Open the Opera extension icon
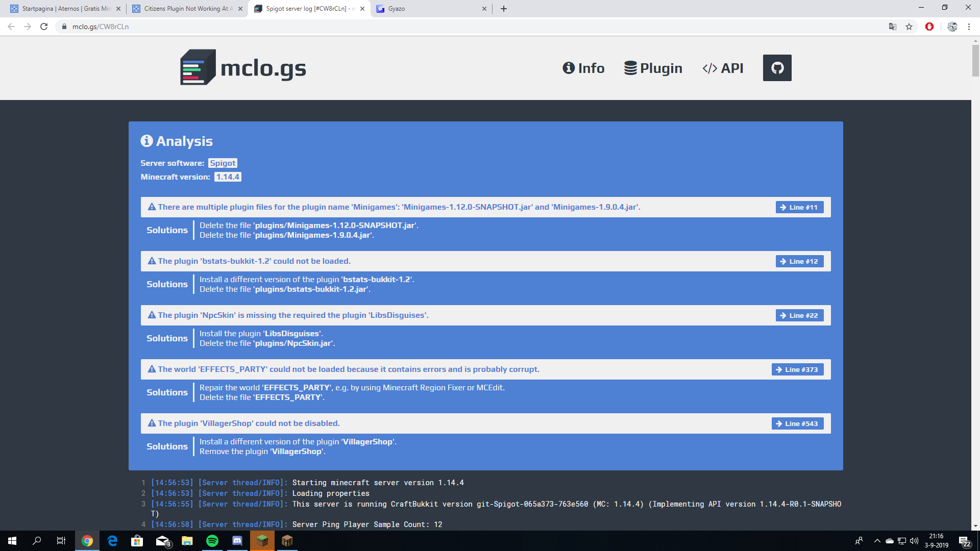The width and height of the screenshot is (980, 551). [x=929, y=27]
